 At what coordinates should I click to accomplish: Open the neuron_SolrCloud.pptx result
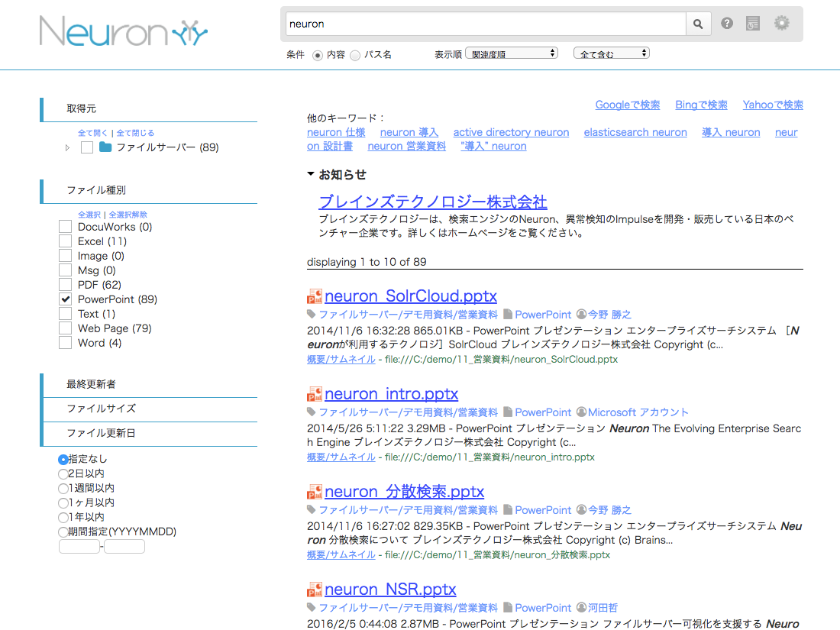pos(410,296)
